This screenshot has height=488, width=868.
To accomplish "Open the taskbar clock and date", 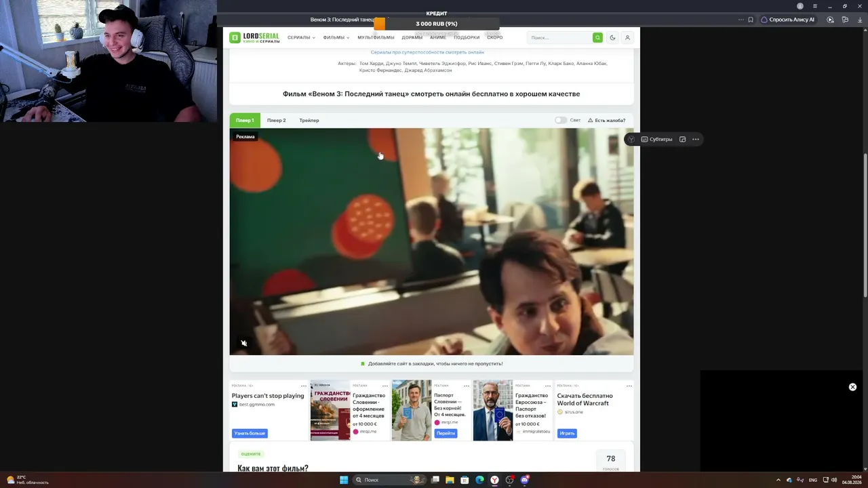I will pos(852,480).
